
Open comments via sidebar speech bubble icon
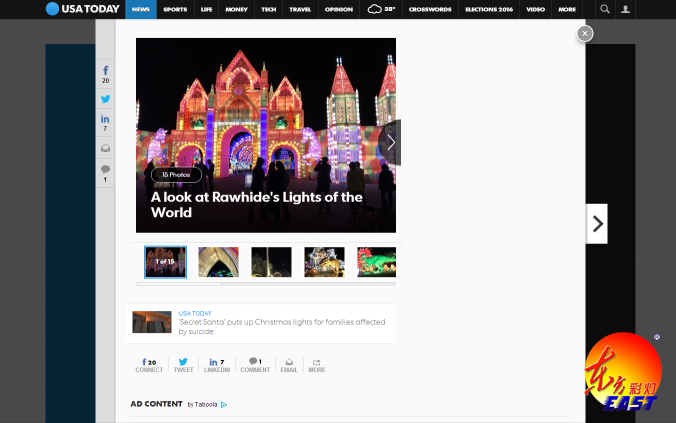(105, 172)
